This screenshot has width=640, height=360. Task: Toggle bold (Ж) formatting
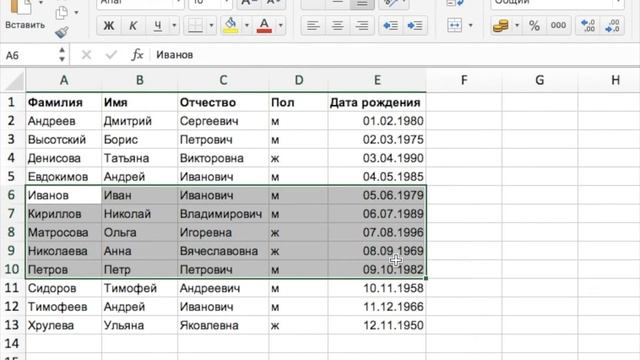(x=109, y=25)
